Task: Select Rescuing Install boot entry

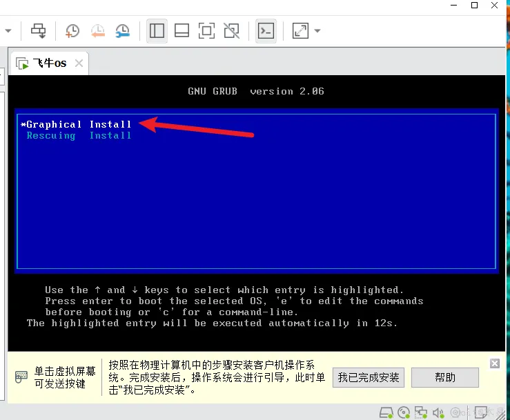Action: [x=79, y=136]
